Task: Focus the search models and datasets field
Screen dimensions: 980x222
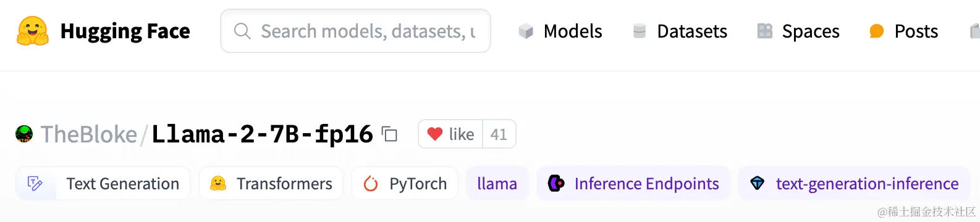Action: 356,31
